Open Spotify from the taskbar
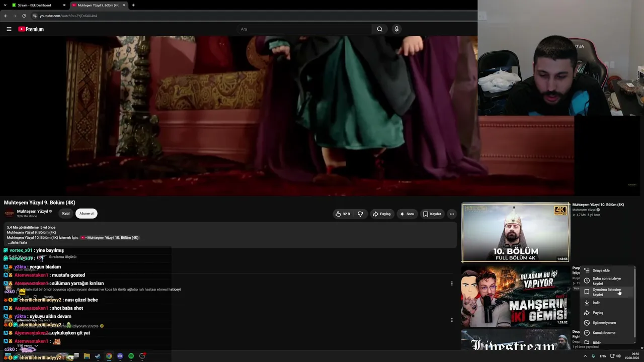 [x=131, y=356]
